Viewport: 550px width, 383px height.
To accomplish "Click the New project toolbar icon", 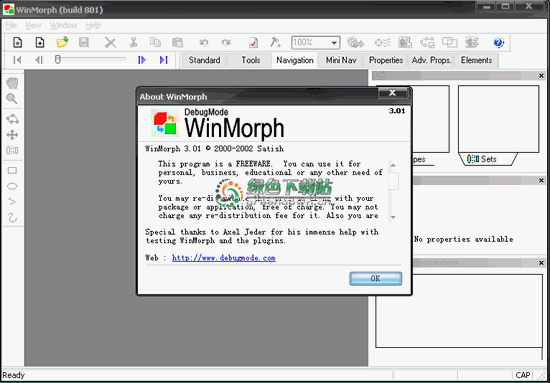I will (x=18, y=42).
